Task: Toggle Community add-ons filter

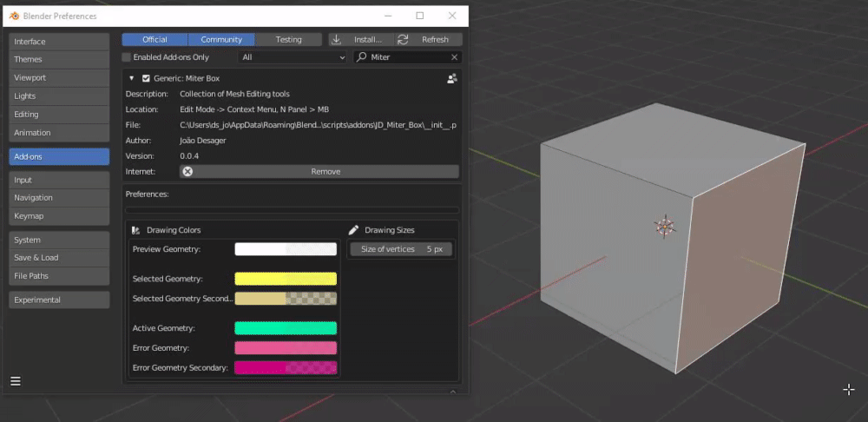Action: (x=221, y=39)
